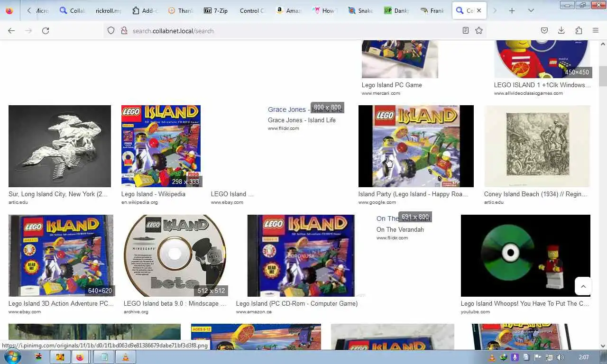Click the back-to-top arrow button
This screenshot has width=607, height=364.
point(583,286)
